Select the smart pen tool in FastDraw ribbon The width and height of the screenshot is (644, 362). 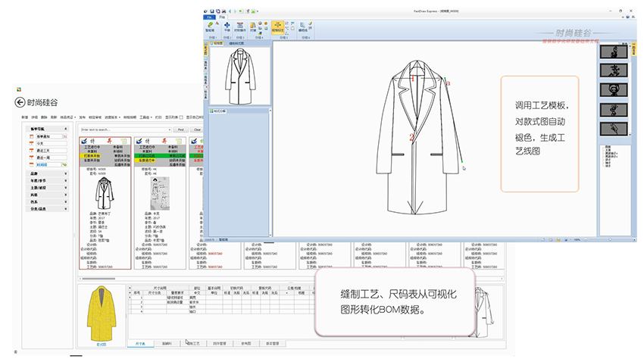[x=210, y=27]
